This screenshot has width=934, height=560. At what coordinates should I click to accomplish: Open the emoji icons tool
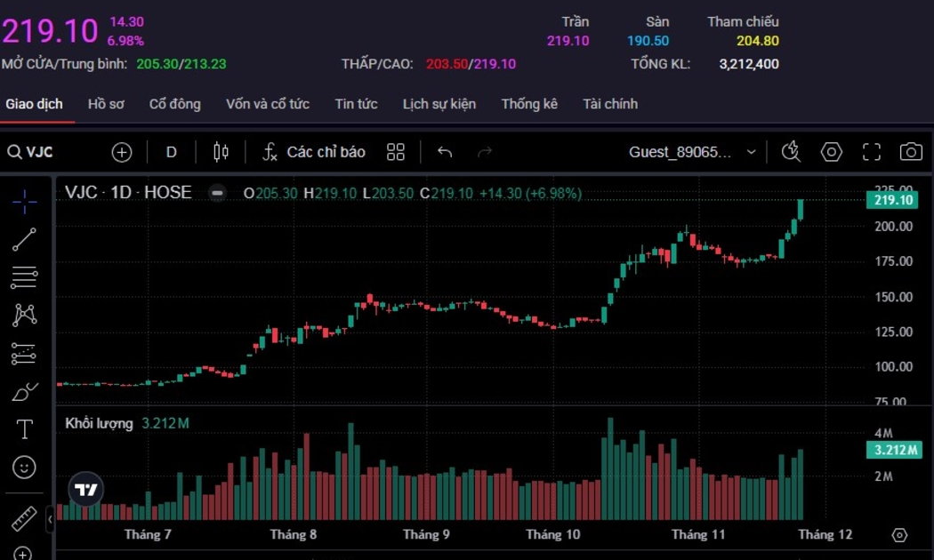tap(24, 467)
